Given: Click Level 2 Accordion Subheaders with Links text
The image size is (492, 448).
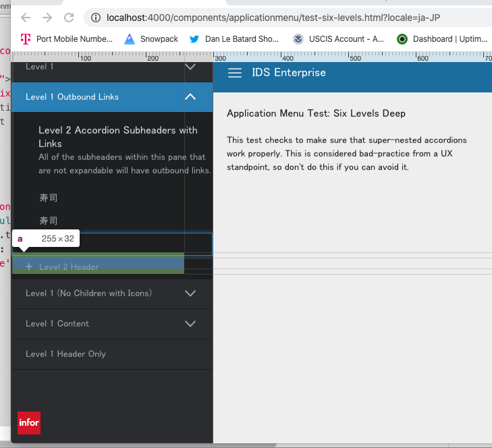Looking at the screenshot, I should pos(118,137).
